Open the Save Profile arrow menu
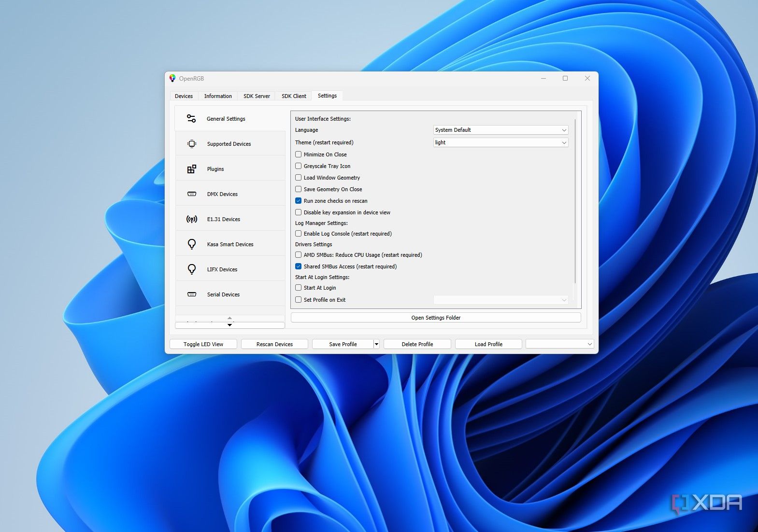 (x=376, y=344)
